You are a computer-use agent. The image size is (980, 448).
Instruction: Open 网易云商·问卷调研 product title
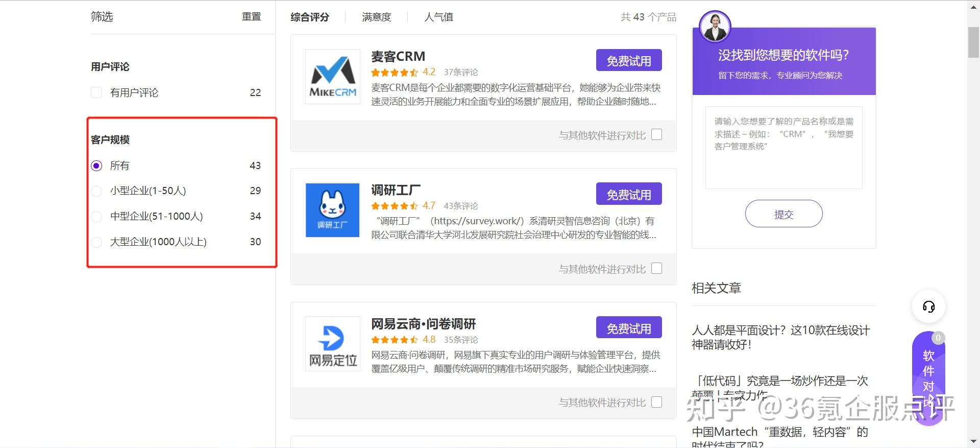coord(424,324)
